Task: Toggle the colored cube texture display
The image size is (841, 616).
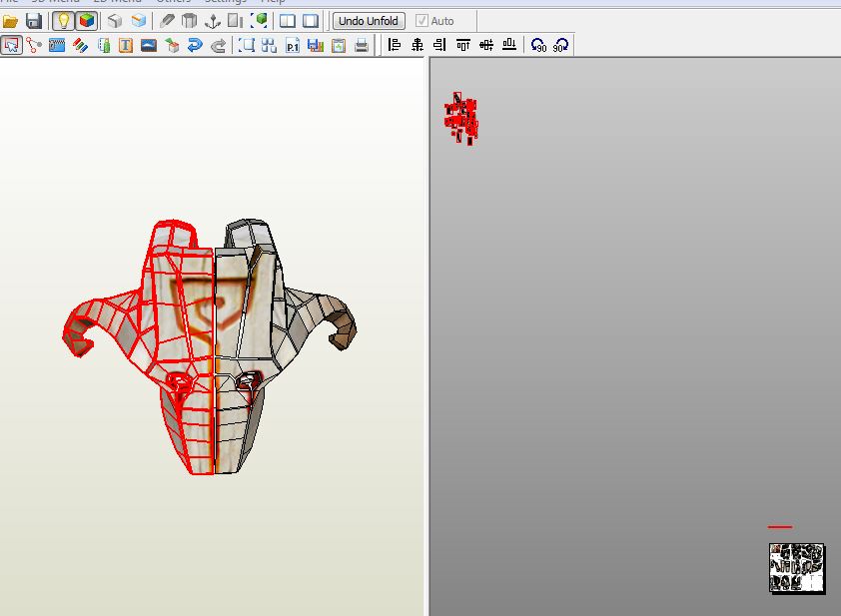Action: (x=86, y=21)
